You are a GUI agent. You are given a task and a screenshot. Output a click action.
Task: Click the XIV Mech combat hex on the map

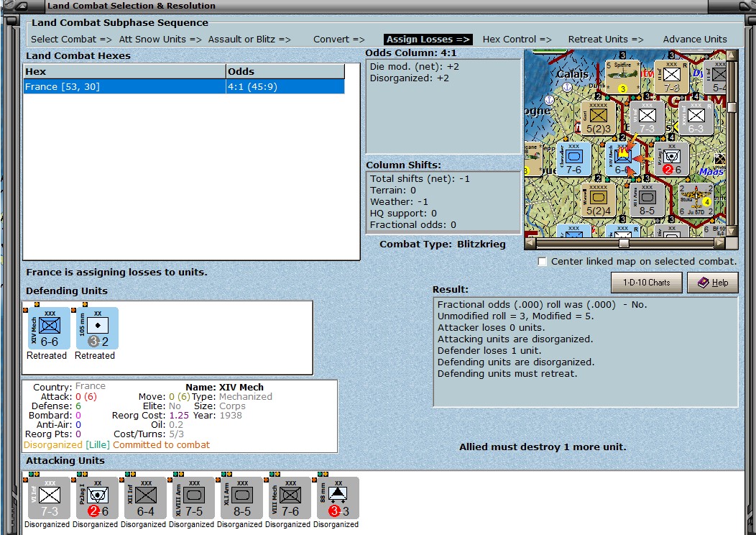pos(622,159)
